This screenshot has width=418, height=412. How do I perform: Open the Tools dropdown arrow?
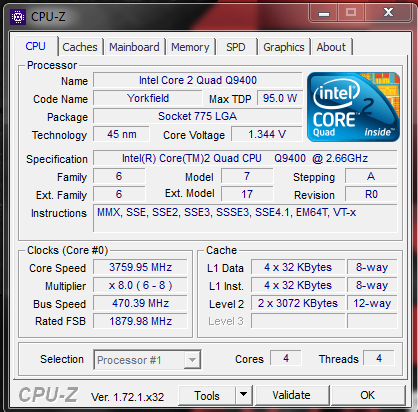[244, 395]
